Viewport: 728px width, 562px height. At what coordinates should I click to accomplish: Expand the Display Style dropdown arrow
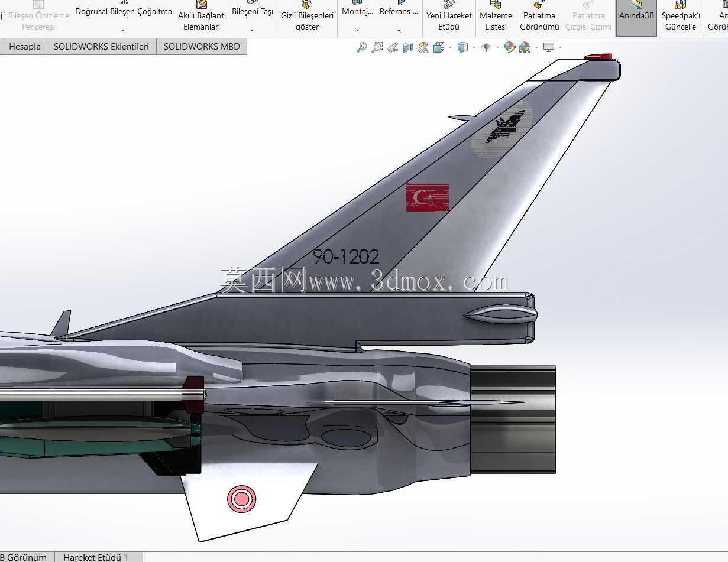(474, 47)
